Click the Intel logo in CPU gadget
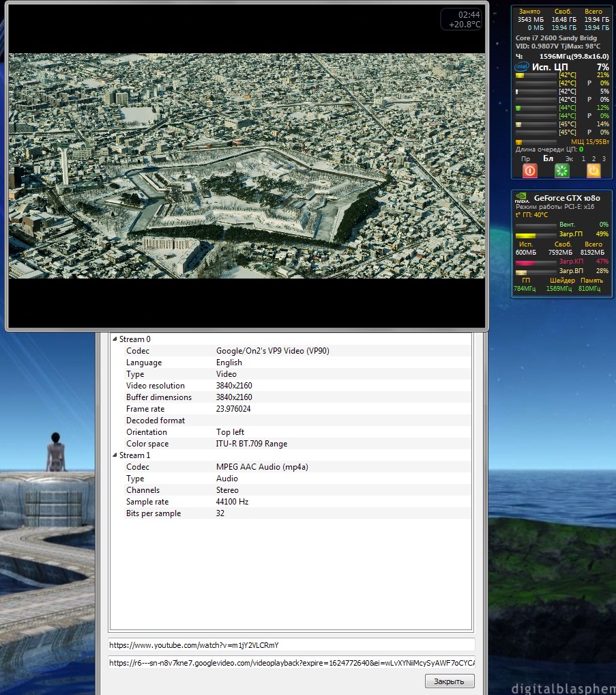Image resolution: width=616 pixels, height=695 pixels. click(x=522, y=67)
